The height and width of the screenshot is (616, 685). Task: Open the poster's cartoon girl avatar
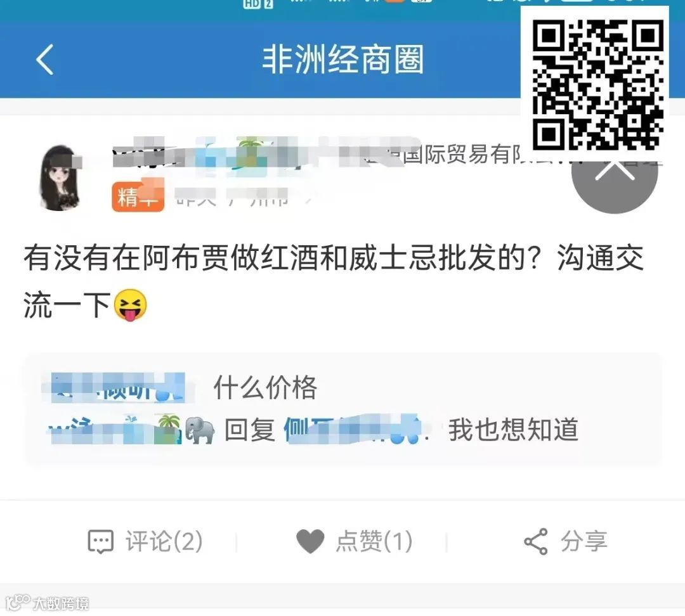click(60, 177)
